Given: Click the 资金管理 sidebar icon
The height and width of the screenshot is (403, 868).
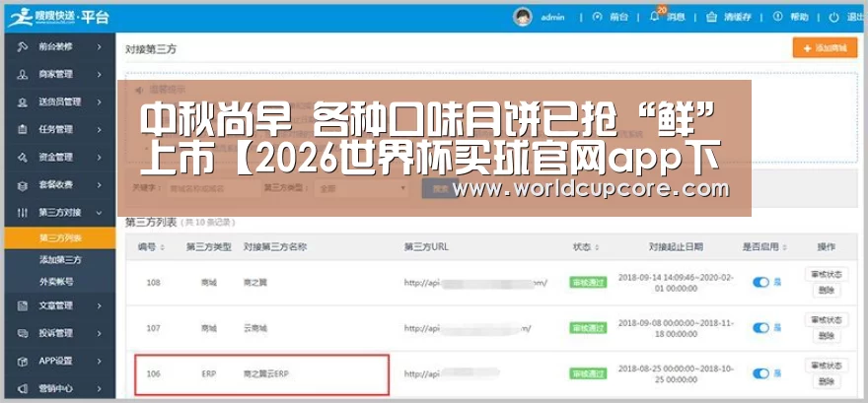Looking at the screenshot, I should [x=22, y=158].
